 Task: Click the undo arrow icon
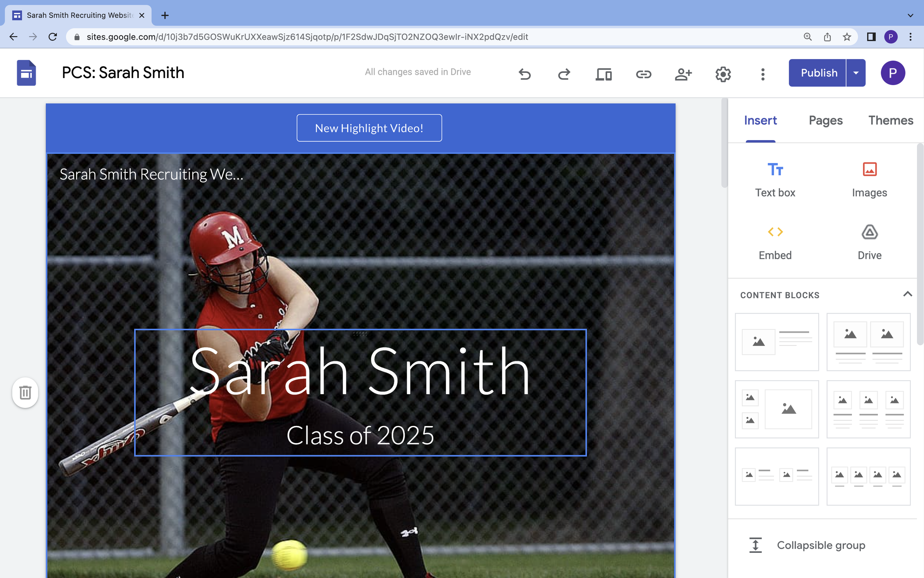525,73
